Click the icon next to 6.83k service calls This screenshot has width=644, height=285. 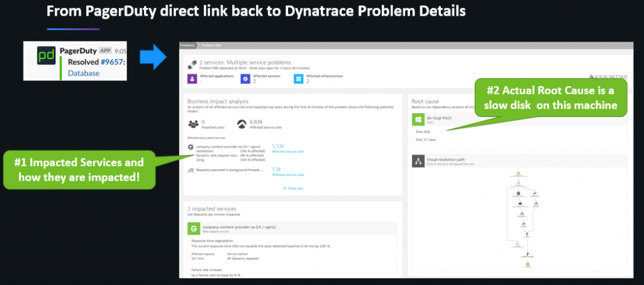(243, 124)
